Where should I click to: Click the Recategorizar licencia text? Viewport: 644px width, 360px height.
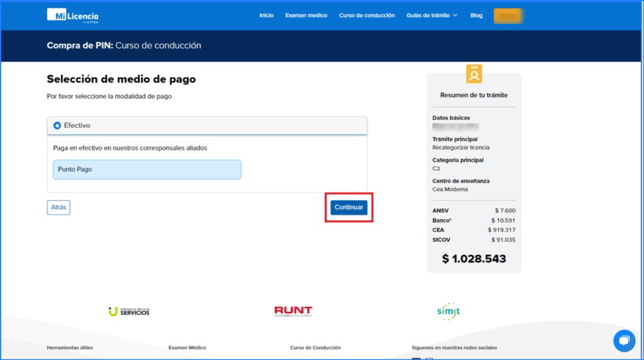[x=461, y=147]
